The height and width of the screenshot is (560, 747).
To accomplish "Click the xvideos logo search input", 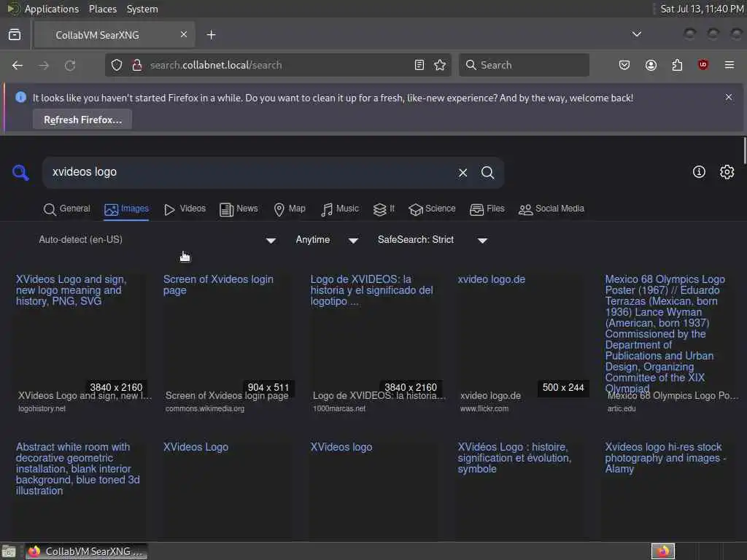I will [x=248, y=172].
